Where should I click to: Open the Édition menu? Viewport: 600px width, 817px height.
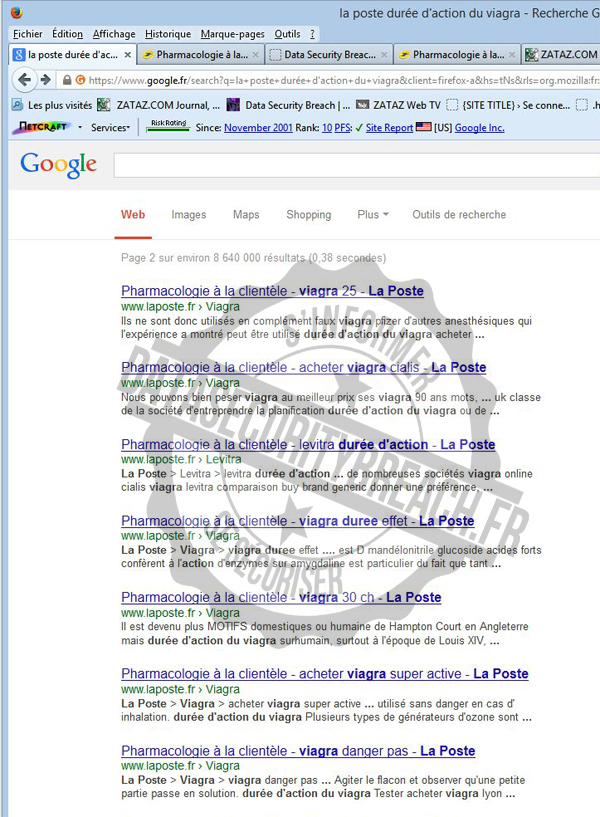tap(67, 34)
